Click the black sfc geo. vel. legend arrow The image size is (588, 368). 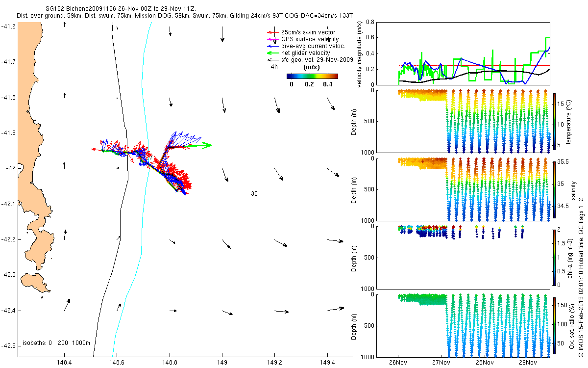tap(272, 60)
